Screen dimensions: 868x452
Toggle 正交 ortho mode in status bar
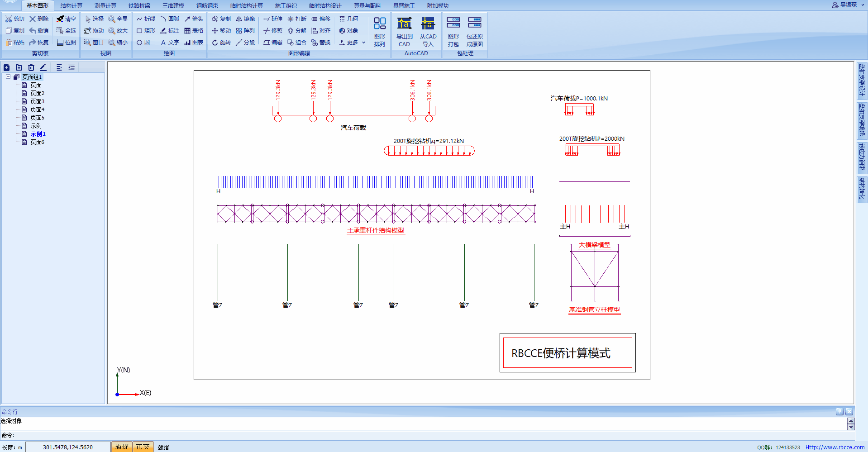(142, 447)
